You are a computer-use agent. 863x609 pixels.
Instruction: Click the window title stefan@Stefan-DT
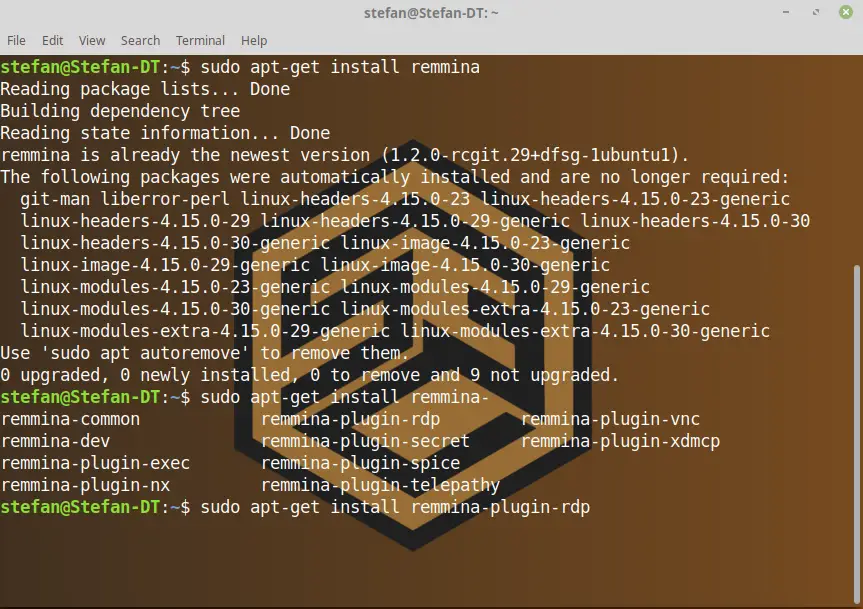(x=431, y=13)
